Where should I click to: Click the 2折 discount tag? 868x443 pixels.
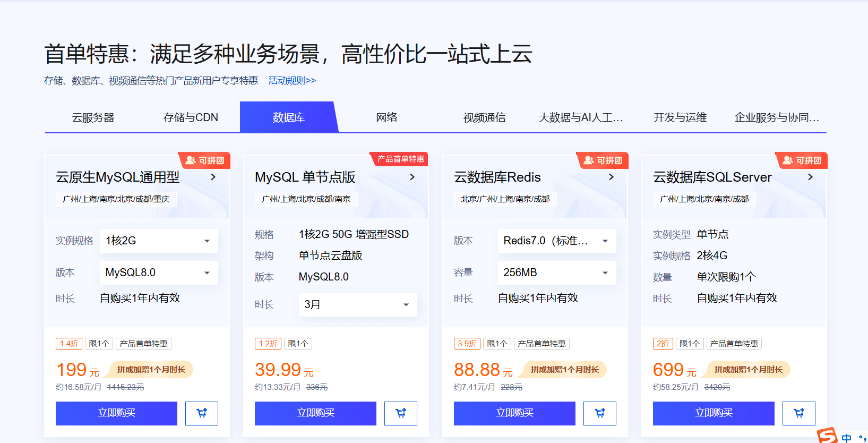point(663,344)
